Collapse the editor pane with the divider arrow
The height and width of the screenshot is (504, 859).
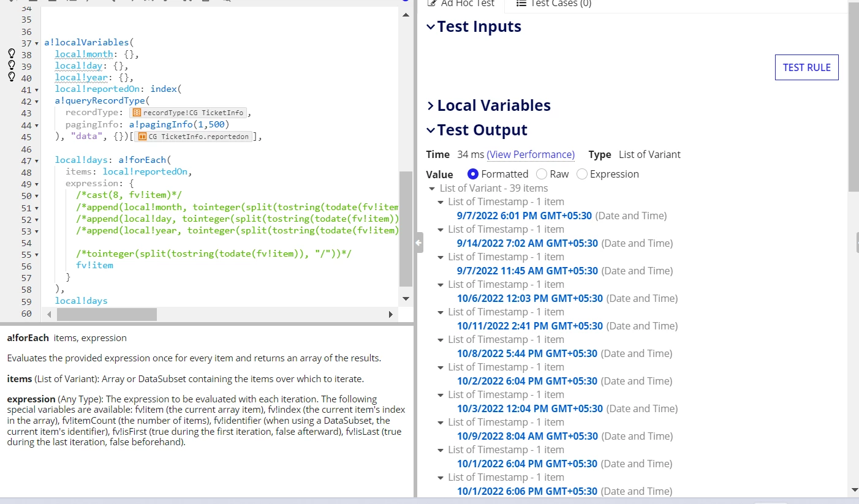point(418,243)
